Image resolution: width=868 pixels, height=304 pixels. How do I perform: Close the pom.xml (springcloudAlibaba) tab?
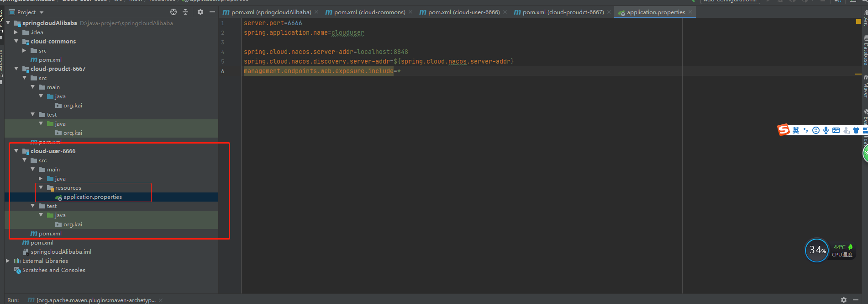(x=316, y=12)
